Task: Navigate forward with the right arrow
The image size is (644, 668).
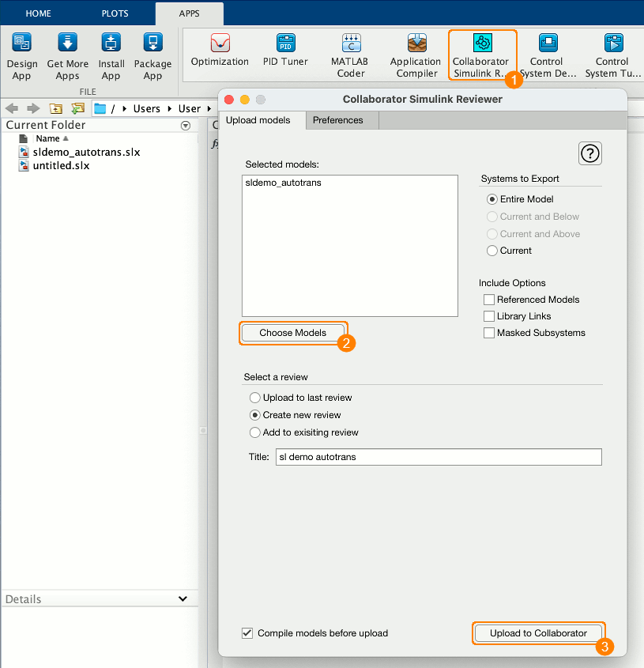Action: (33, 108)
